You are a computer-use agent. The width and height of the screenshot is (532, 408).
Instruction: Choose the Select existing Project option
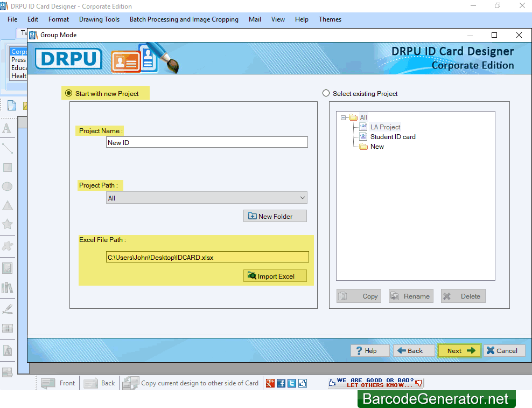326,93
